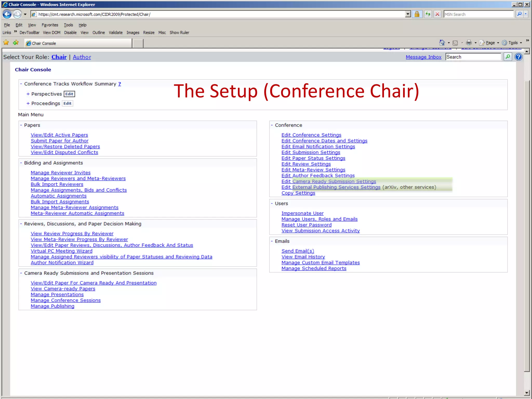Click the page scrollbar down arrow
Image resolution: width=532 pixels, height=399 pixels.
click(527, 393)
